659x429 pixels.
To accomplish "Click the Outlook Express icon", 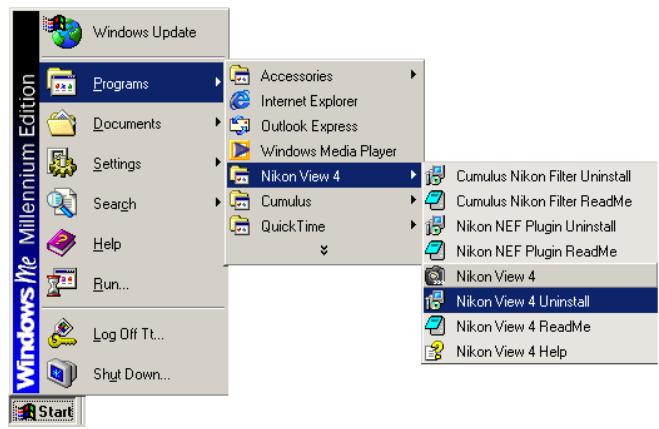I will (240, 125).
